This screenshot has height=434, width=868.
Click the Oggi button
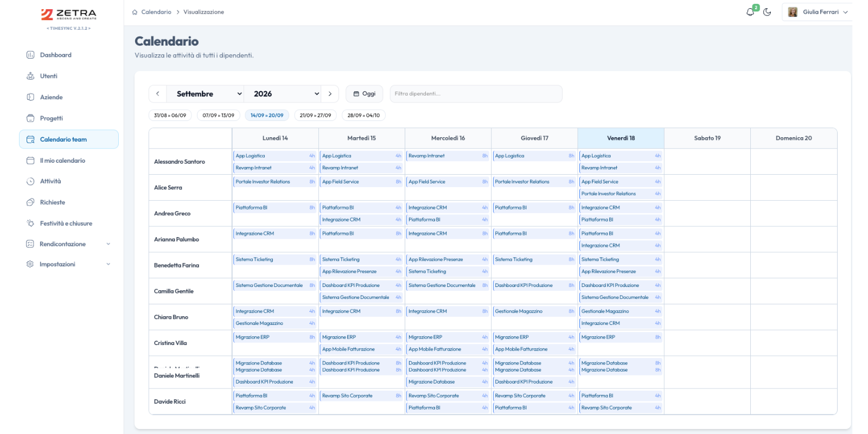point(365,94)
